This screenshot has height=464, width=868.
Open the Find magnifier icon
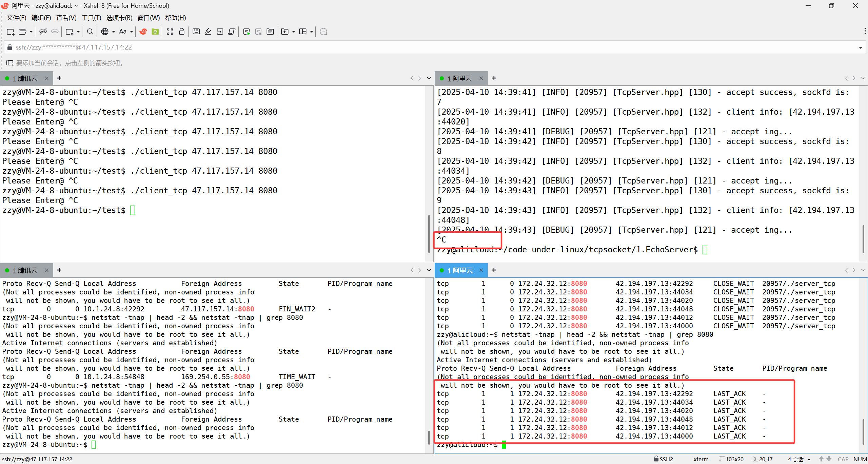[x=90, y=32]
